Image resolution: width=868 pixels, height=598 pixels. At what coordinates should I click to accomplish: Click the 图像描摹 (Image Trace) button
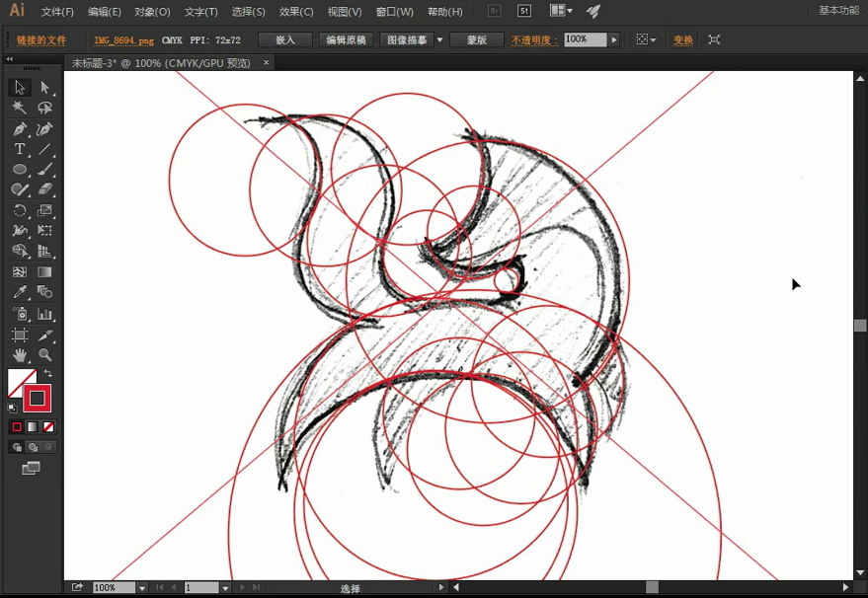(x=407, y=39)
